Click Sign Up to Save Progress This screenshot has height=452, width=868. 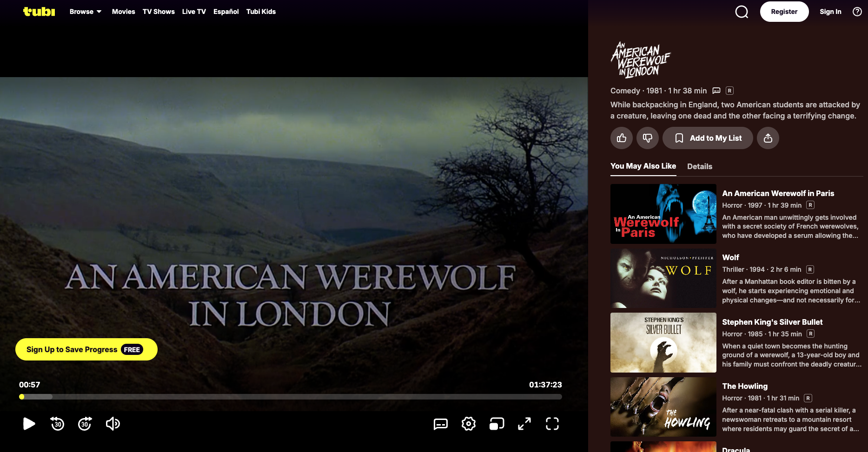86,349
